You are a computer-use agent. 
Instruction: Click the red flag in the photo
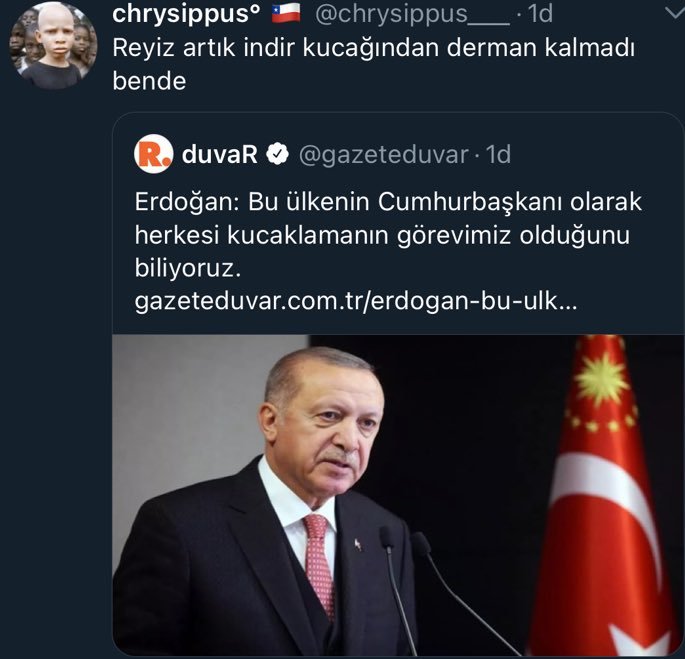605,495
